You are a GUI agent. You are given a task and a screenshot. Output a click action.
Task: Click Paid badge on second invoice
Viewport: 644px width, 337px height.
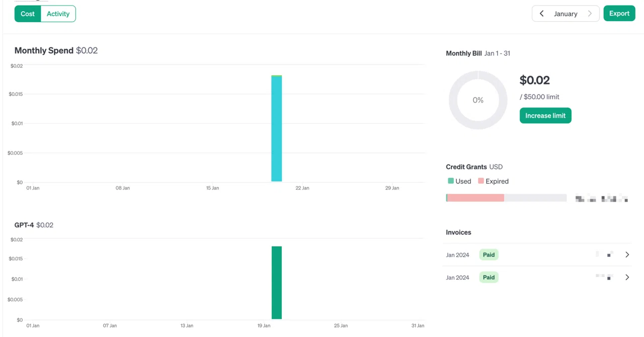pyautogui.click(x=489, y=278)
